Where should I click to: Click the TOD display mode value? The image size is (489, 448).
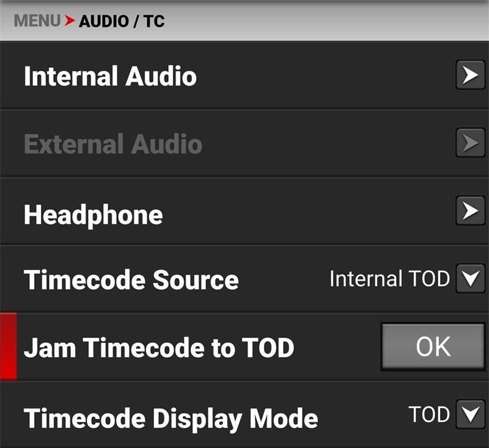coord(429,415)
